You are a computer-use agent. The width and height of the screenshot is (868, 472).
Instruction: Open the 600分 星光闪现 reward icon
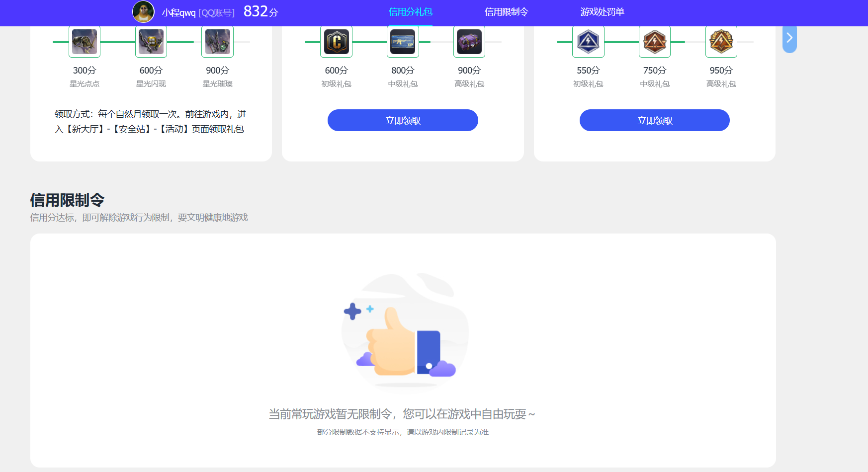coord(151,42)
